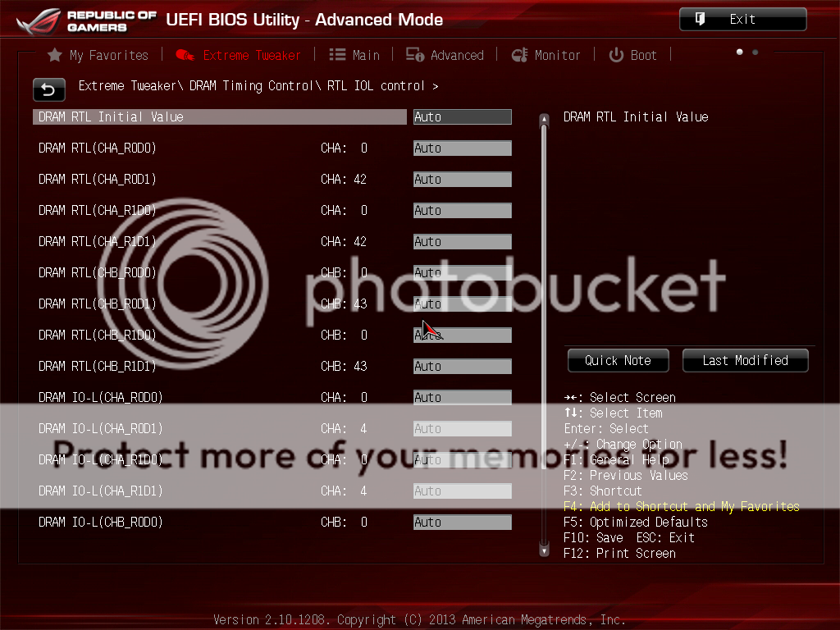Click the Boot power icon

click(x=616, y=56)
